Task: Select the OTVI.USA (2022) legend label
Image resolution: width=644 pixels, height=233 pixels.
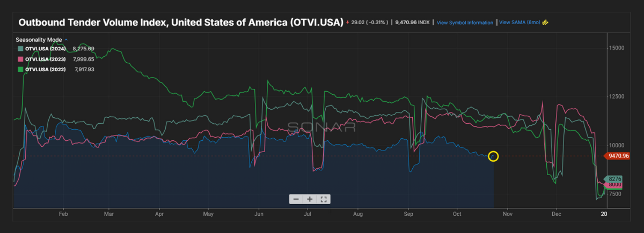Action: 45,69
